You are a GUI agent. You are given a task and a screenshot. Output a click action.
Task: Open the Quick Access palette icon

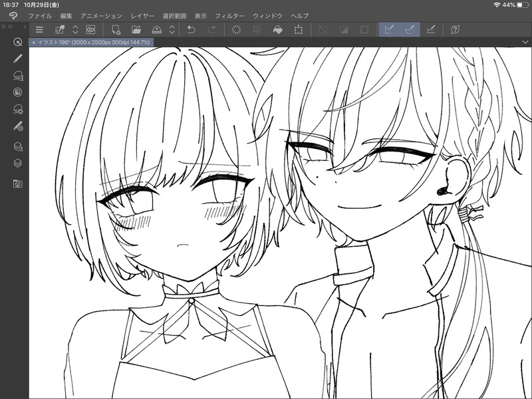(18, 42)
